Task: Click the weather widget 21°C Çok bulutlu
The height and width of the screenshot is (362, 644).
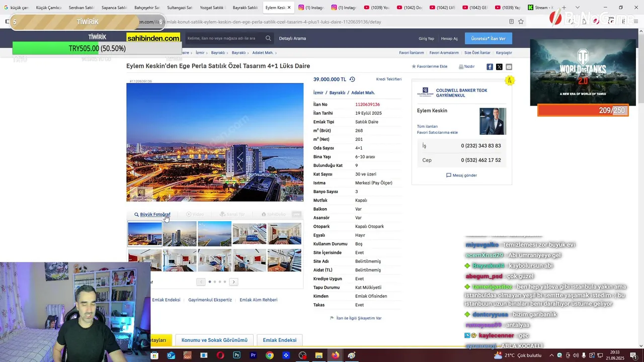Action: click(x=518, y=355)
